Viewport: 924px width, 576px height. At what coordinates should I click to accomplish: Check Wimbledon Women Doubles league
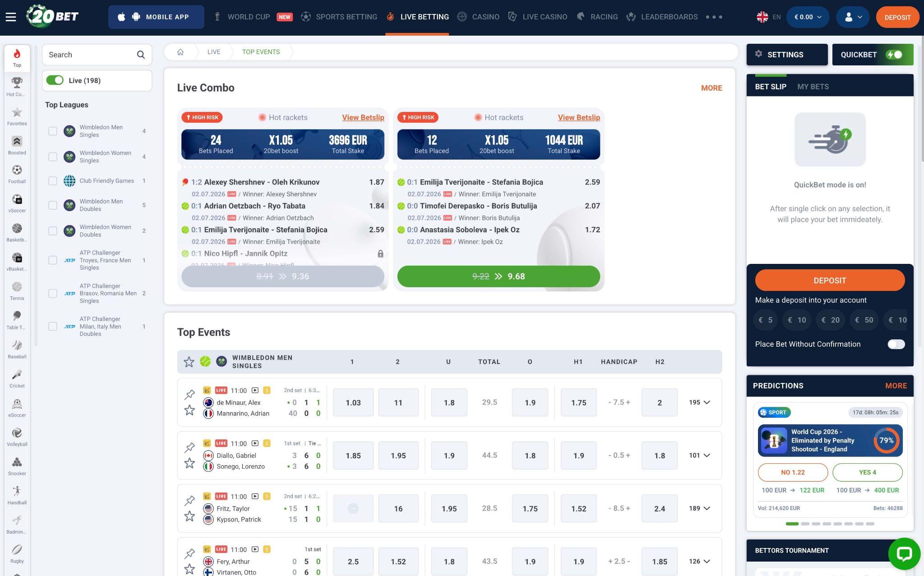53,231
